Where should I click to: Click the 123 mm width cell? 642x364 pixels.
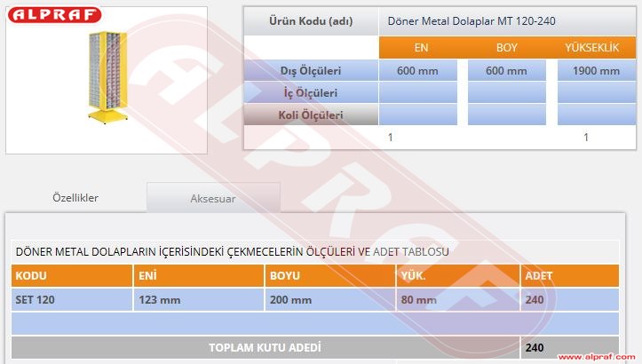click(196, 300)
